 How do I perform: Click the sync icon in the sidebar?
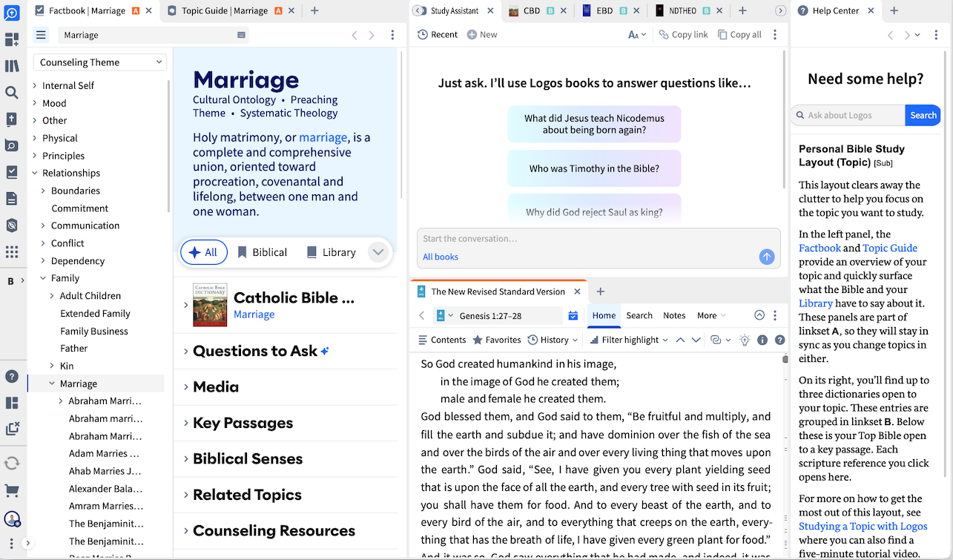(12, 463)
